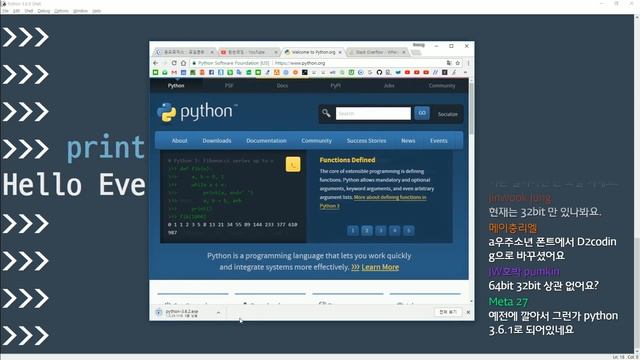Open the Facebook bookmark icon
This screenshot has width=640, height=360.
(x=211, y=72)
